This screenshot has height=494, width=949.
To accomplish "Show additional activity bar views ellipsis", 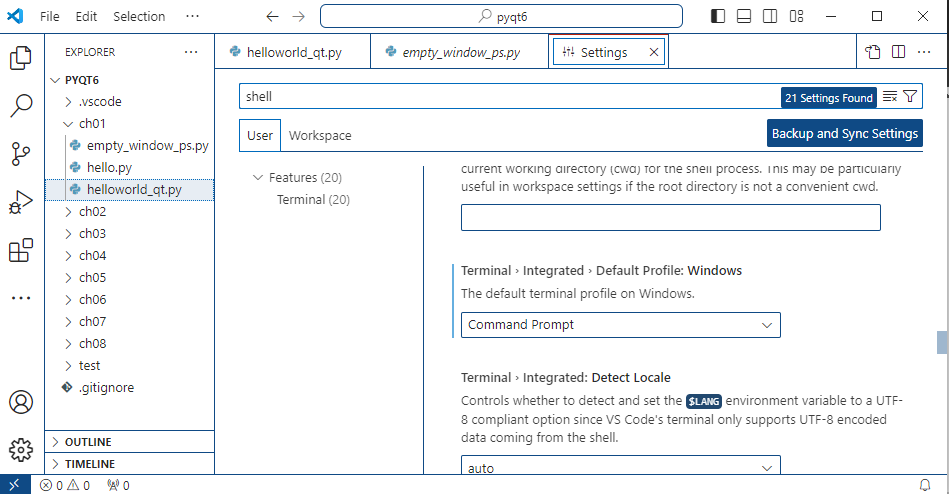I will point(21,298).
